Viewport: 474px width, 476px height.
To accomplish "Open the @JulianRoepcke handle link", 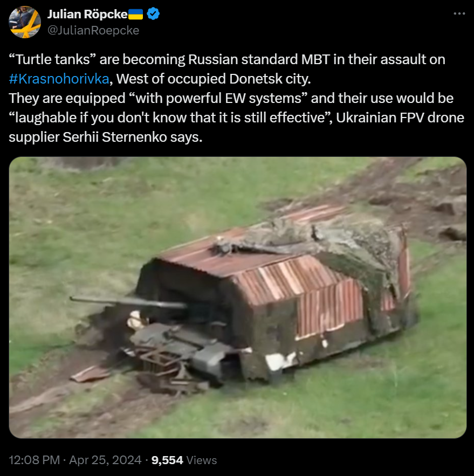I will 93,30.
